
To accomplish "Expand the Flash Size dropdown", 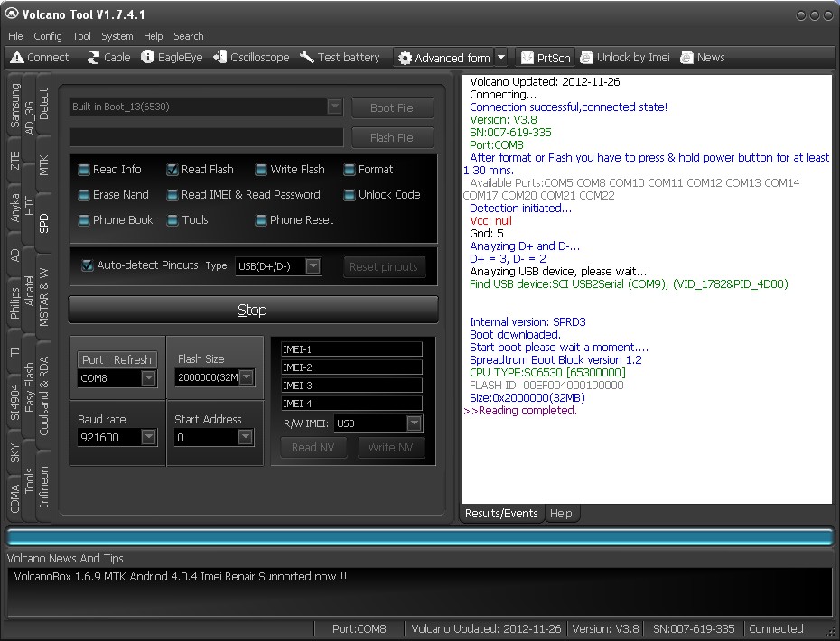I will pos(246,377).
